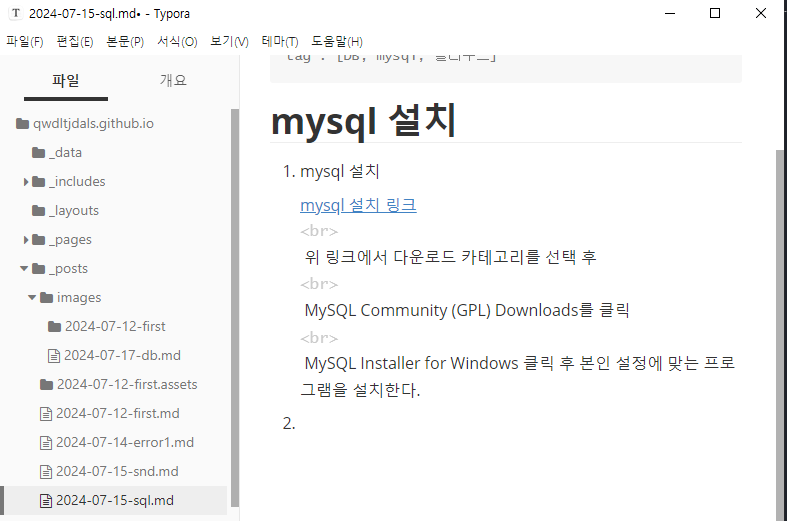Screen dimensions: 787x521
Task: Open the 보기(V) menu
Action: tap(229, 42)
